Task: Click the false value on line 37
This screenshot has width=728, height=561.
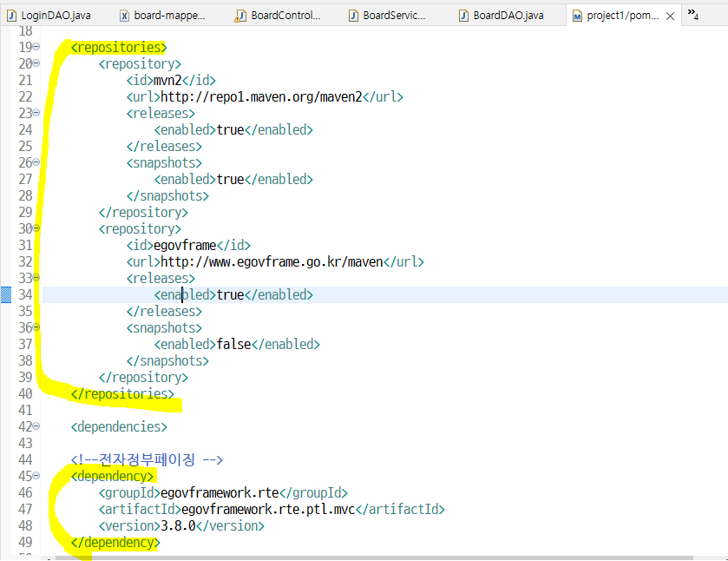Action: [234, 345]
